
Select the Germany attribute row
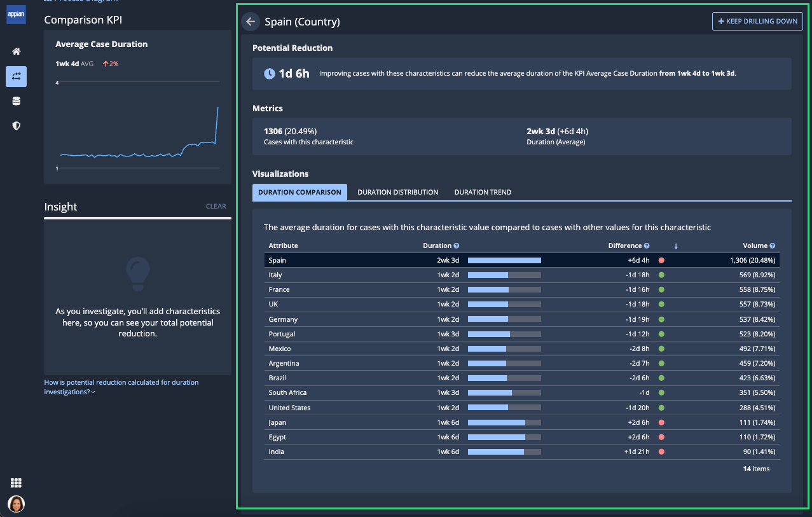coord(522,319)
